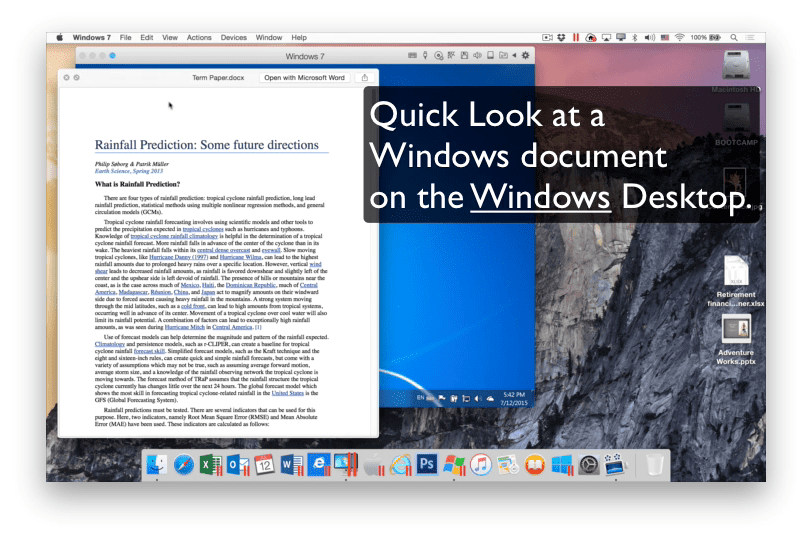
Task: Follow the 'forecast skill' hyperlink
Action: click(149, 351)
